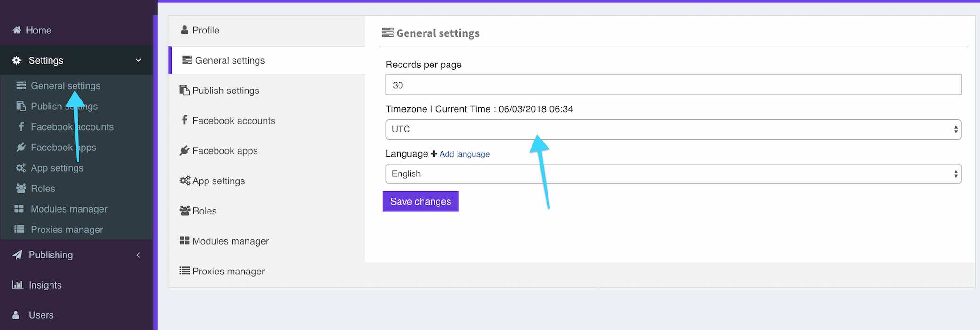Follow the Add language link
This screenshot has width=980, height=330.
464,154
